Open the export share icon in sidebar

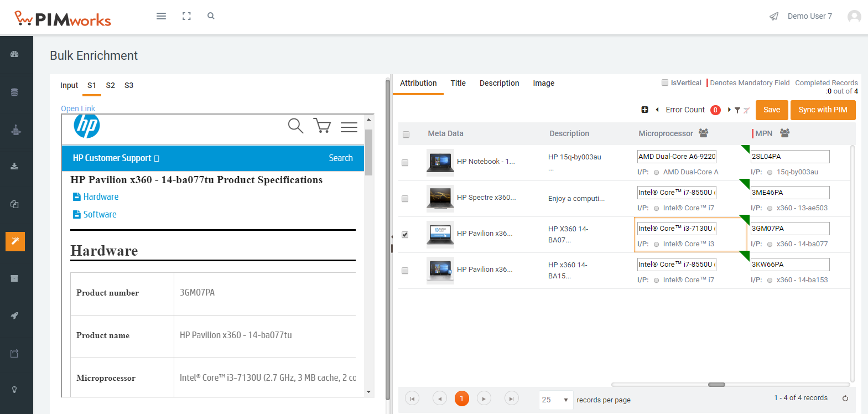point(14,353)
